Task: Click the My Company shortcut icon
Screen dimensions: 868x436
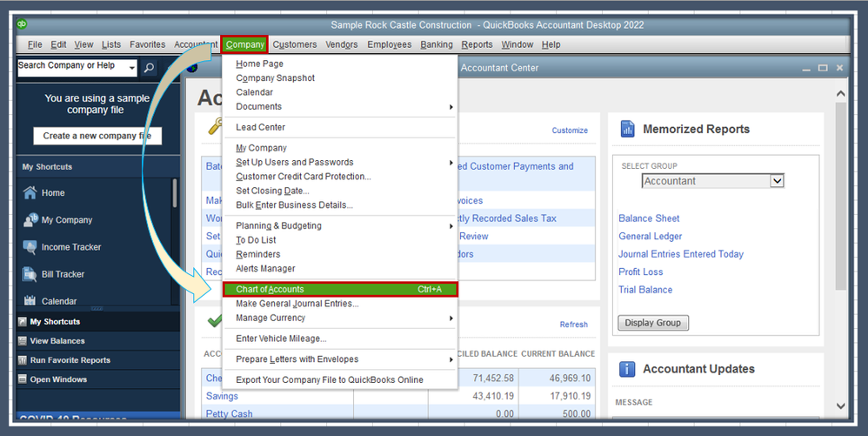Action: [x=30, y=220]
